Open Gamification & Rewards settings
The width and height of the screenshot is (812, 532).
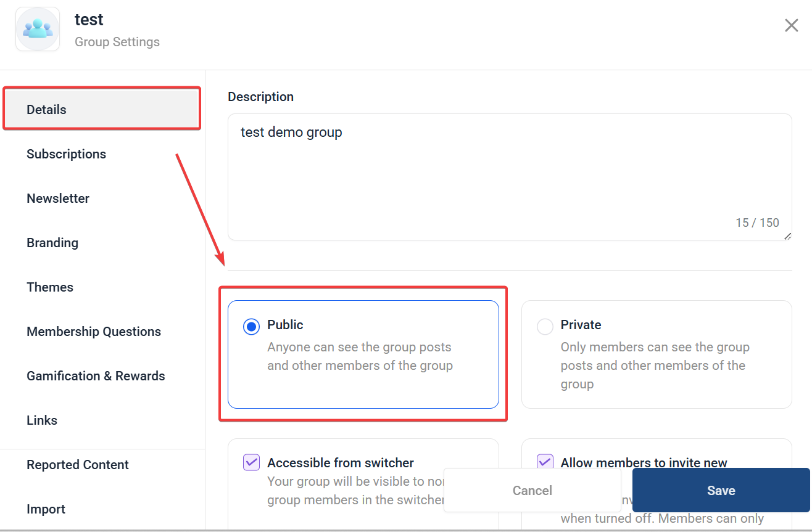pos(96,376)
